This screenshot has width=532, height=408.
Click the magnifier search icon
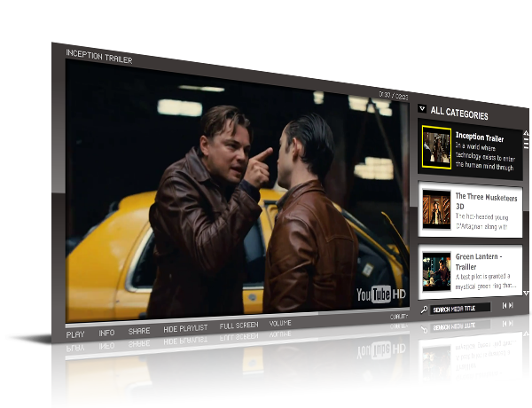click(x=423, y=309)
